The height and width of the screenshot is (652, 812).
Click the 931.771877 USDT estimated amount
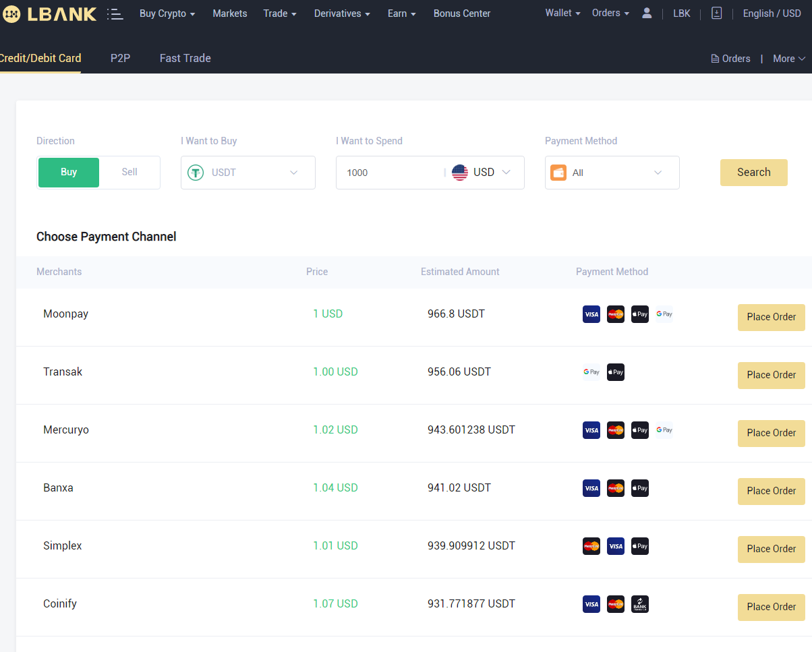(471, 603)
